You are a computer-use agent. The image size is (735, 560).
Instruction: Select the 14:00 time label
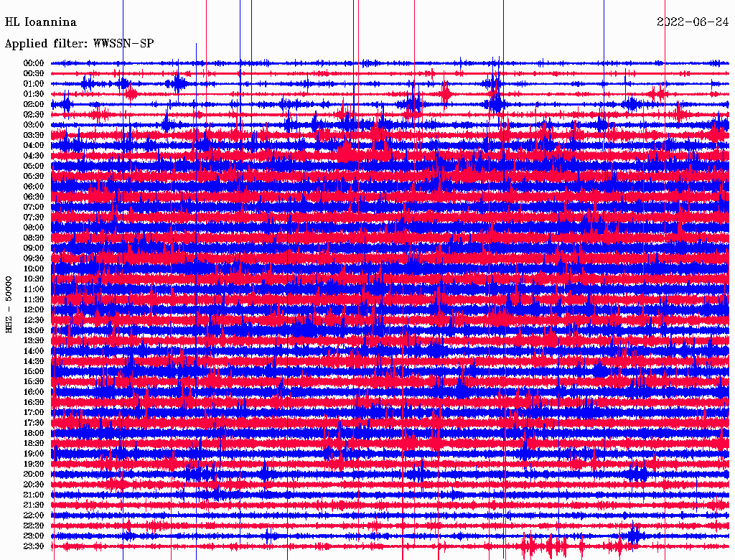[33, 351]
